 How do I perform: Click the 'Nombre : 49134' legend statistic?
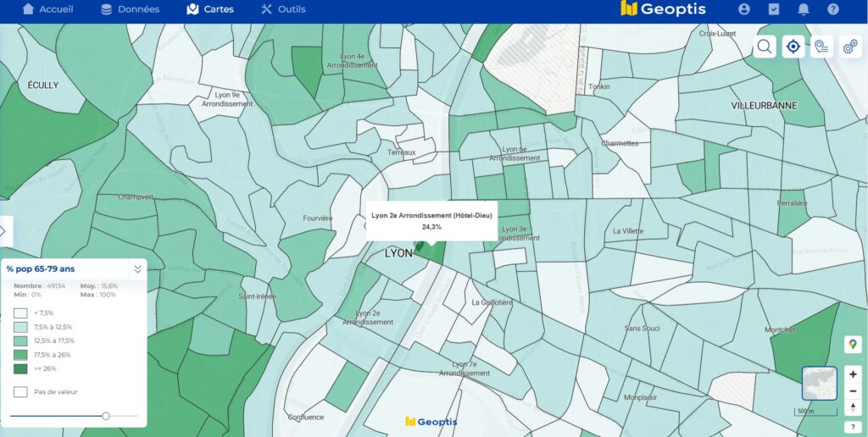click(39, 286)
